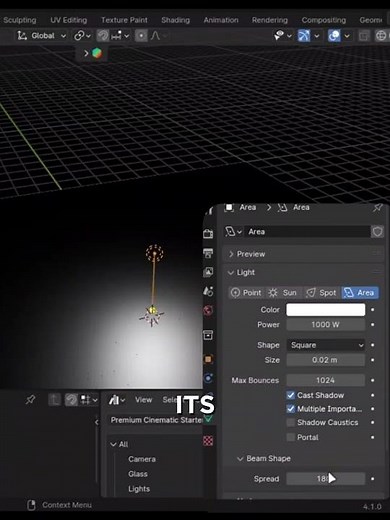The width and height of the screenshot is (390, 520).
Task: Open the asset browser editor type dropdown
Action: tap(117, 400)
